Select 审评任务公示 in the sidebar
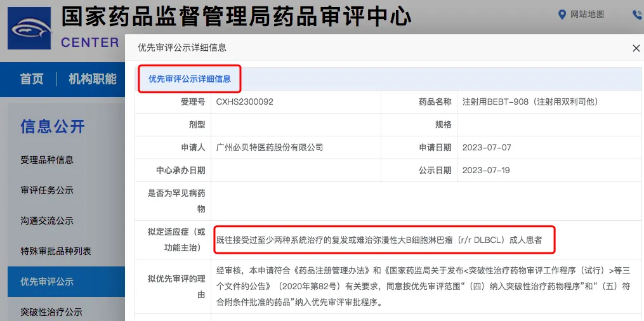 pos(47,190)
